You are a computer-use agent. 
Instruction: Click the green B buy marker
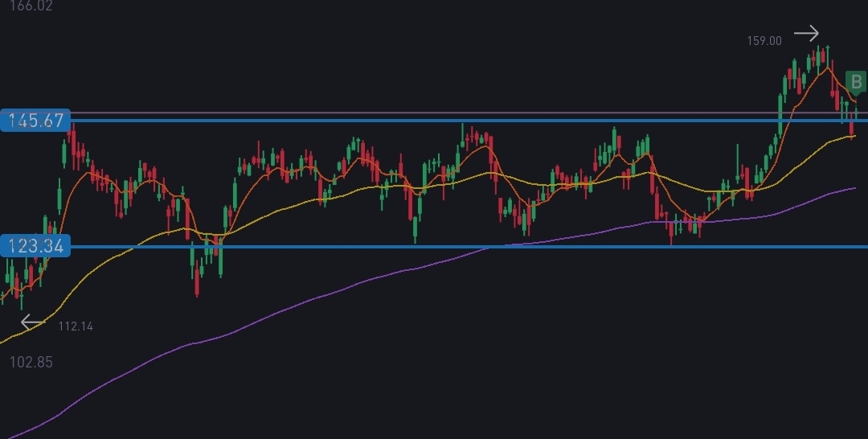(856, 83)
